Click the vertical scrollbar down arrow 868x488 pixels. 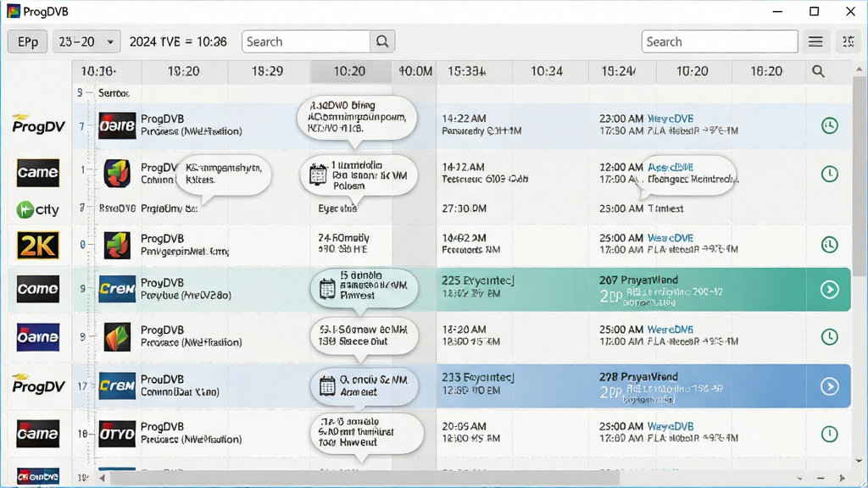point(860,460)
